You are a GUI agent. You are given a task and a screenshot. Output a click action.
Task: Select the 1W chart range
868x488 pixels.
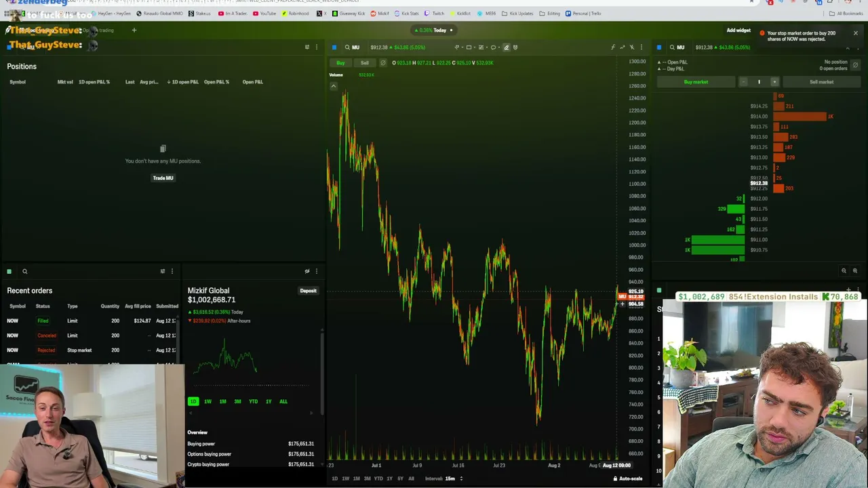click(345, 479)
